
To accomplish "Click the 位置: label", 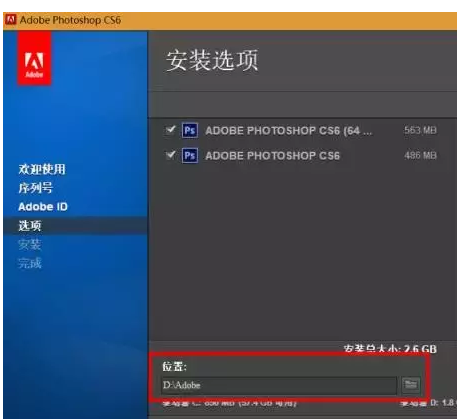I will pyautogui.click(x=174, y=366).
